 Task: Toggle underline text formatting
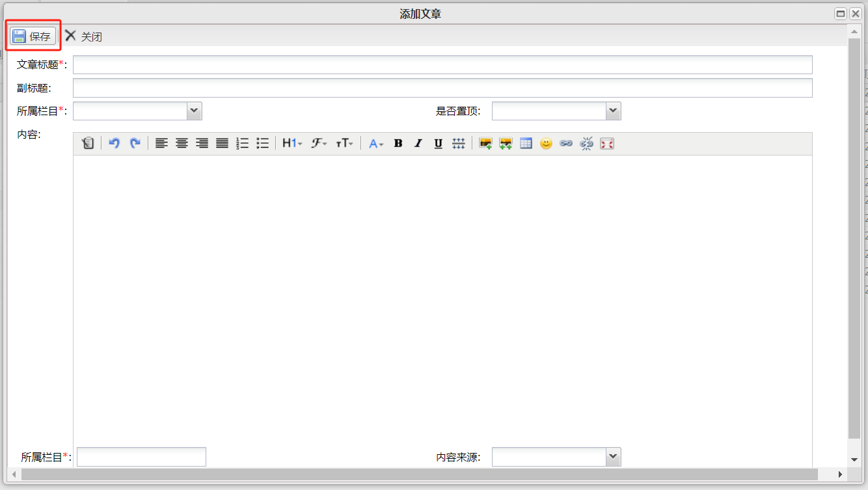tap(438, 144)
